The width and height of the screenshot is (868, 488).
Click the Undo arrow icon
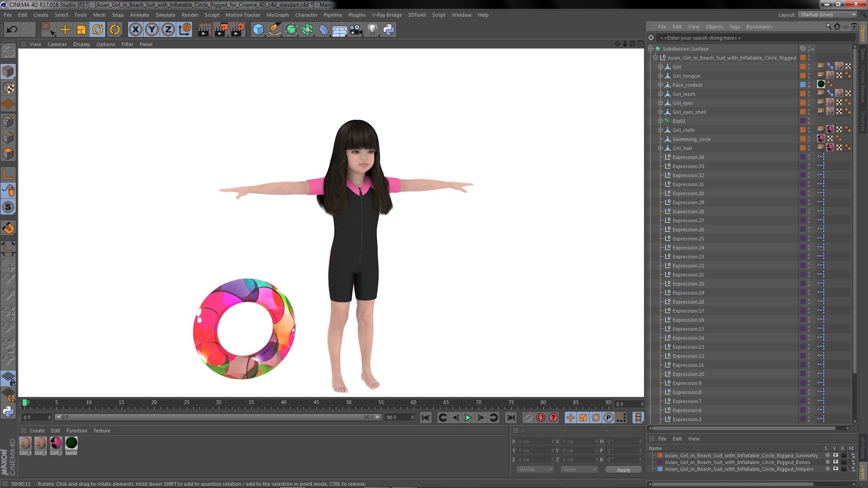tap(12, 30)
